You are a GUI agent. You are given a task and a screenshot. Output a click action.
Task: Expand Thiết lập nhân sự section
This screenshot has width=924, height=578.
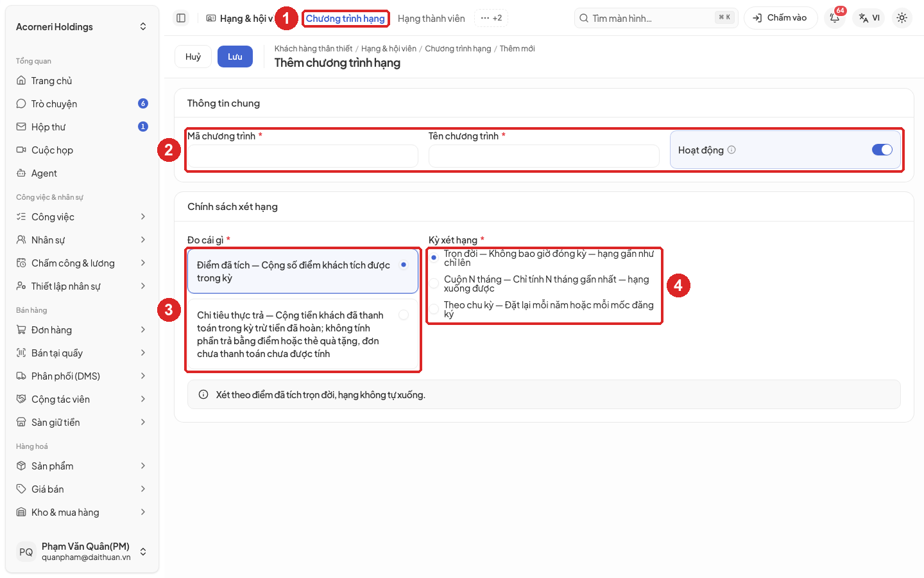(x=82, y=286)
